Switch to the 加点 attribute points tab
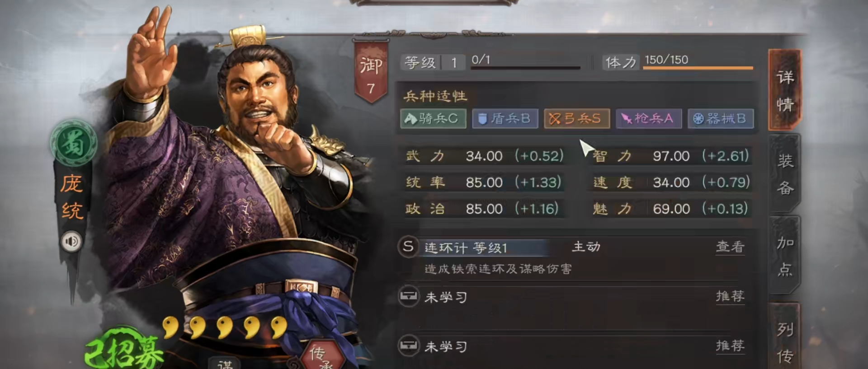Viewport: 868px width, 369px height. [785, 256]
